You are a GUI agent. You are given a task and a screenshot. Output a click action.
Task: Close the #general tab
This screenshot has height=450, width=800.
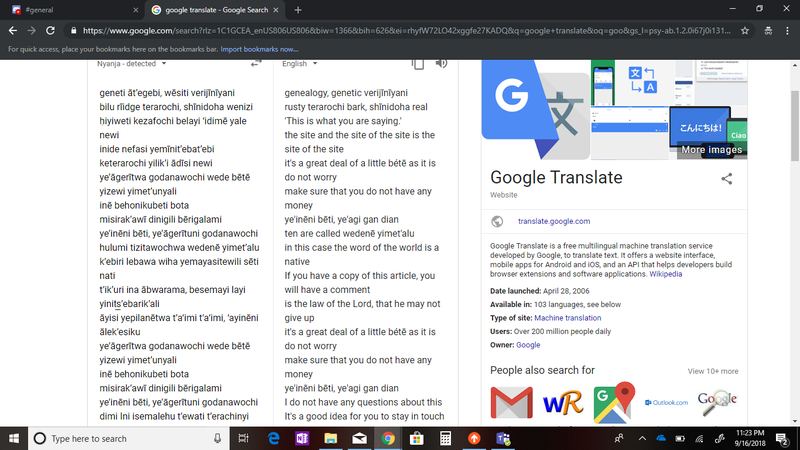(x=135, y=10)
